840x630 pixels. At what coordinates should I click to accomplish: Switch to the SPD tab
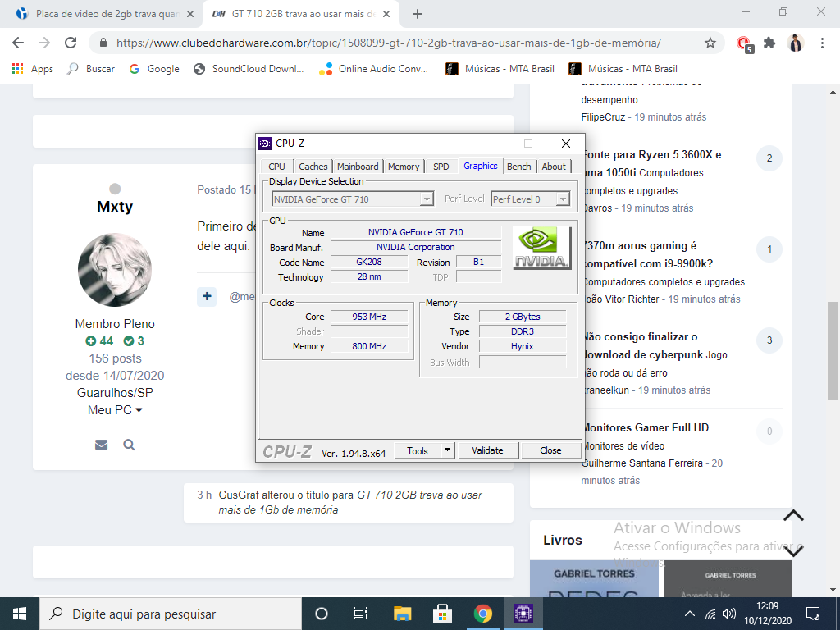tap(441, 167)
